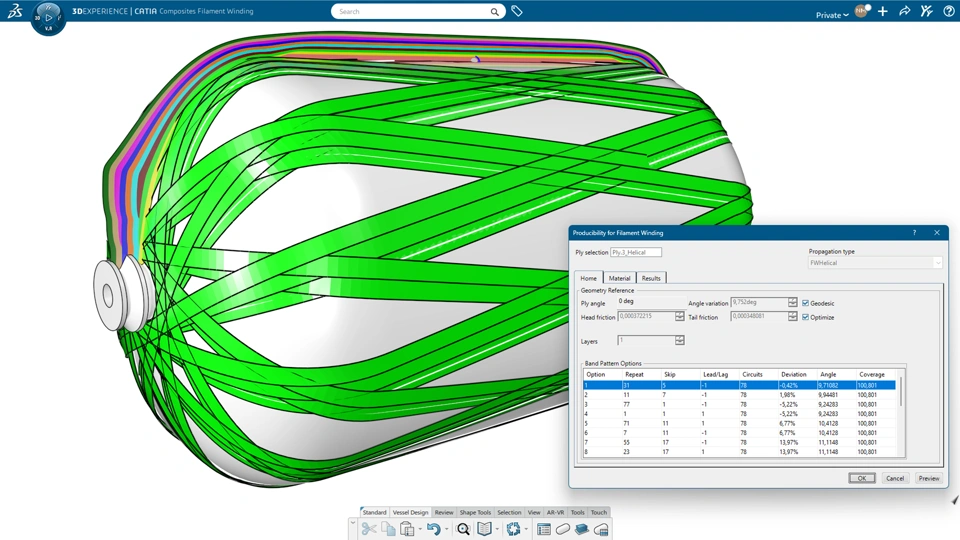
Task: Click the Copy icon in the toolbar
Action: pos(388,529)
